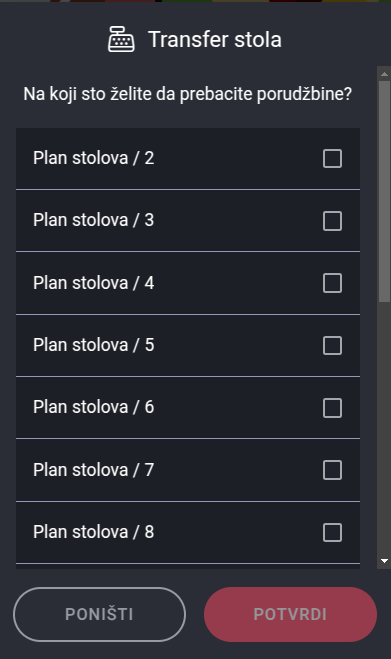391x659 pixels.
Task: Enable the Plan stolova / 5 checkbox
Action: pyautogui.click(x=332, y=345)
